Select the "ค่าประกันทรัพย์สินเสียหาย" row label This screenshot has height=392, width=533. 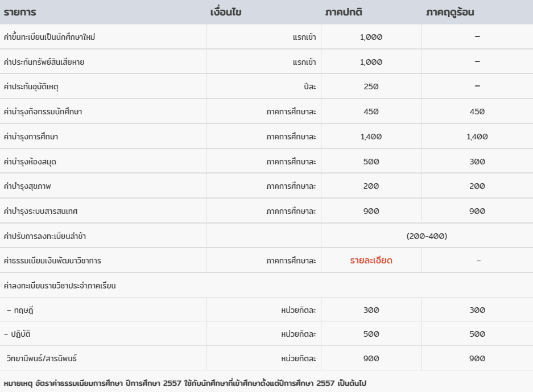tap(44, 62)
